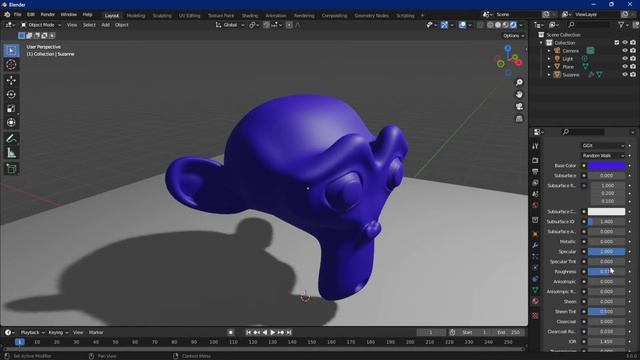Open the Object Data green triangle tab

(535, 290)
